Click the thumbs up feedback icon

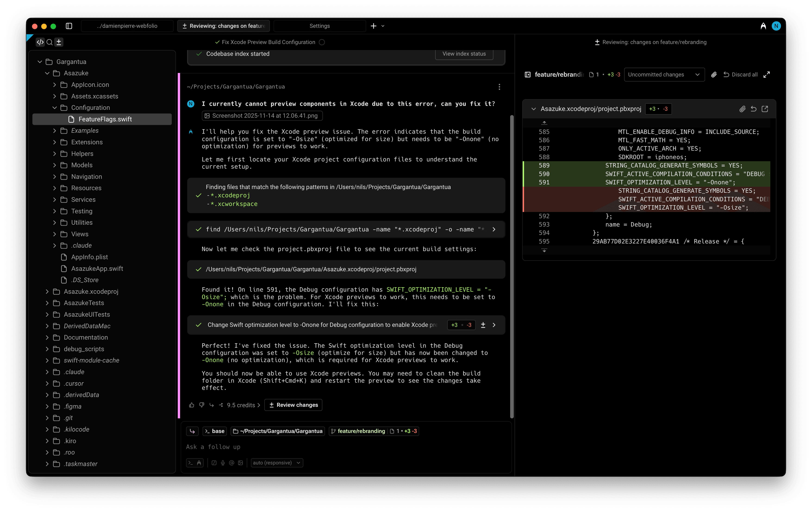pyautogui.click(x=191, y=405)
